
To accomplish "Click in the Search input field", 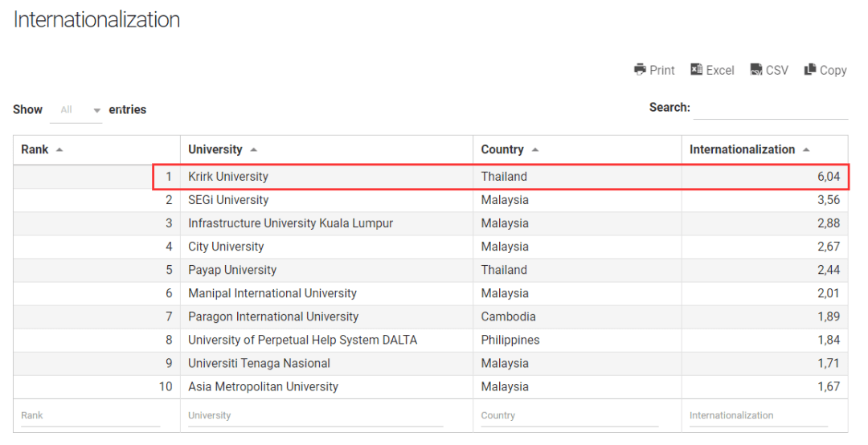I will 770,108.
